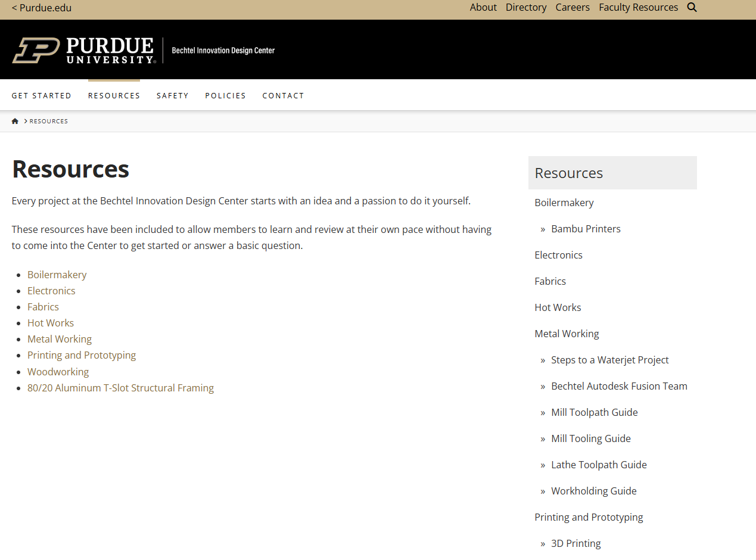Go back via the Purdue.edu link
This screenshot has width=756, height=560.
pos(41,8)
